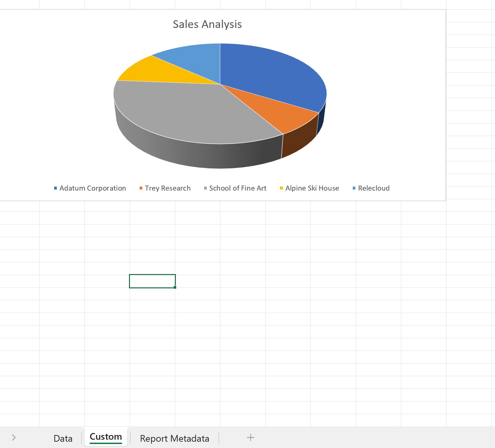Select the School of Fine Art legend label

pyautogui.click(x=238, y=188)
